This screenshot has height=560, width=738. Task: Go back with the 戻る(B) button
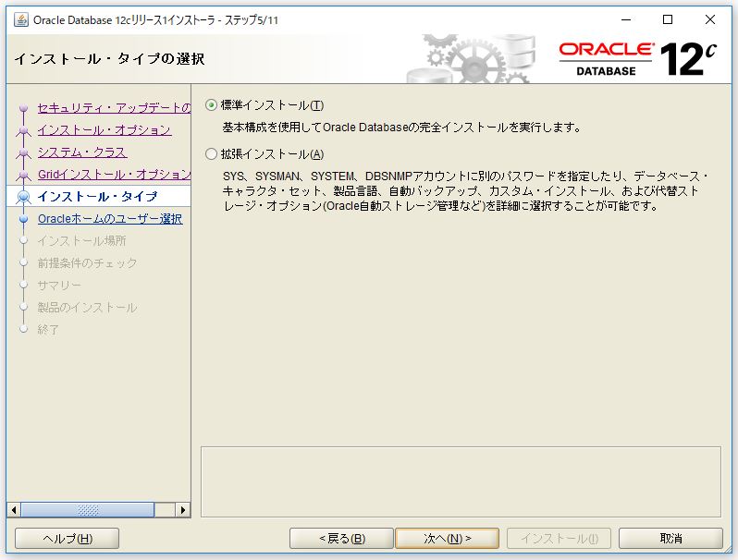341,539
